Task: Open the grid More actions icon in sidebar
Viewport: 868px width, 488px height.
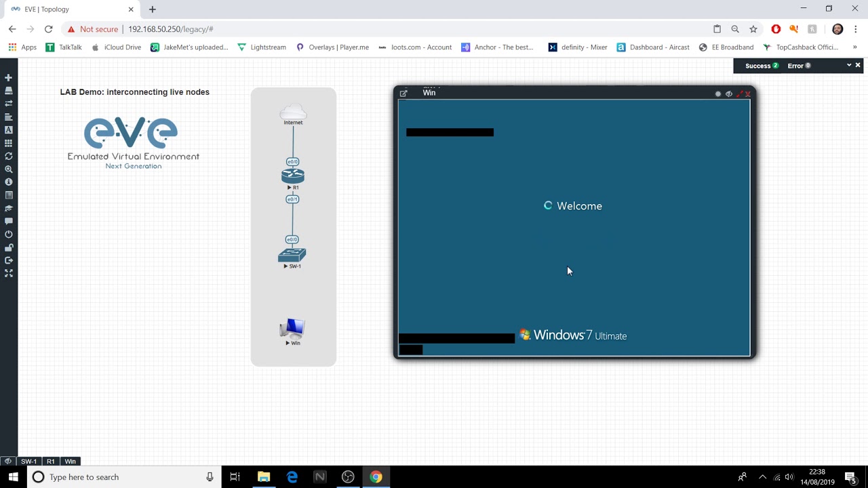Action: (9, 143)
